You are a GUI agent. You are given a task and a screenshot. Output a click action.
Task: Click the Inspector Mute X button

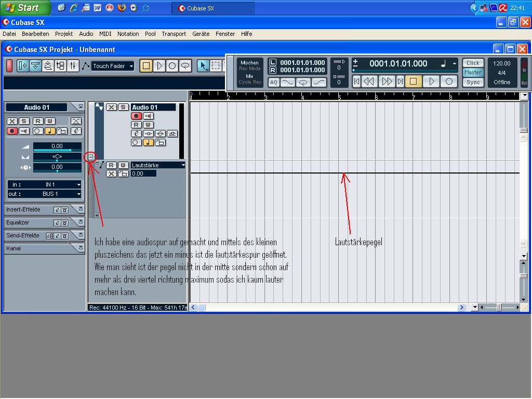coord(12,121)
